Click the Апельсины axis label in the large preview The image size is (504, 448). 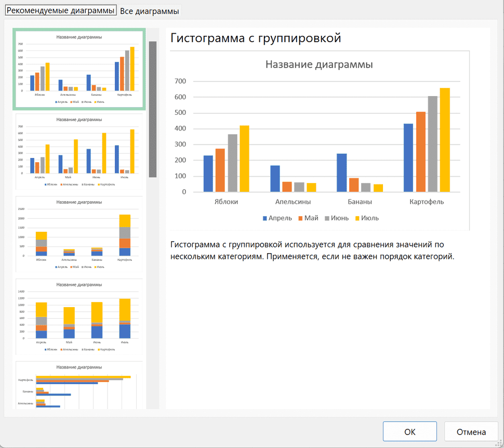pos(293,202)
